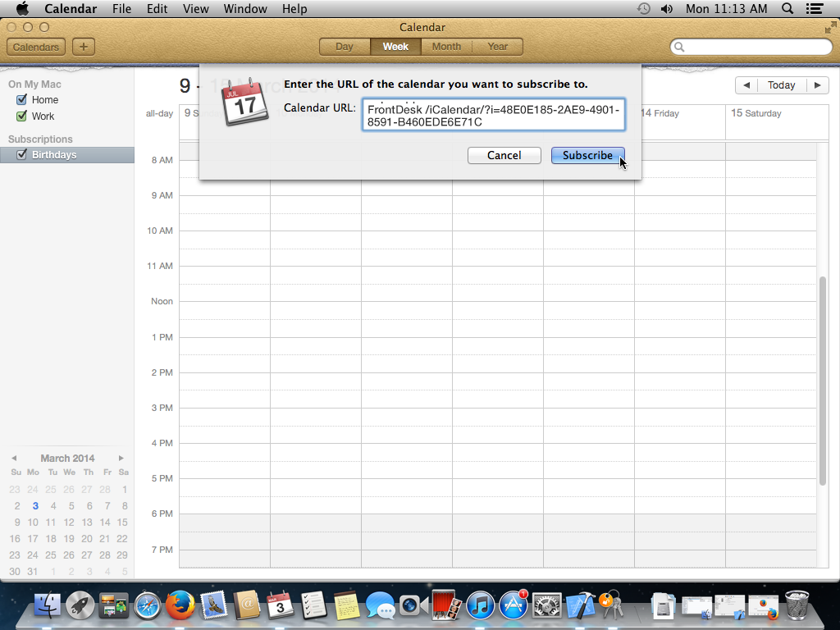The image size is (840, 630).
Task: Open Mail stamp icon in dock
Action: 214,605
